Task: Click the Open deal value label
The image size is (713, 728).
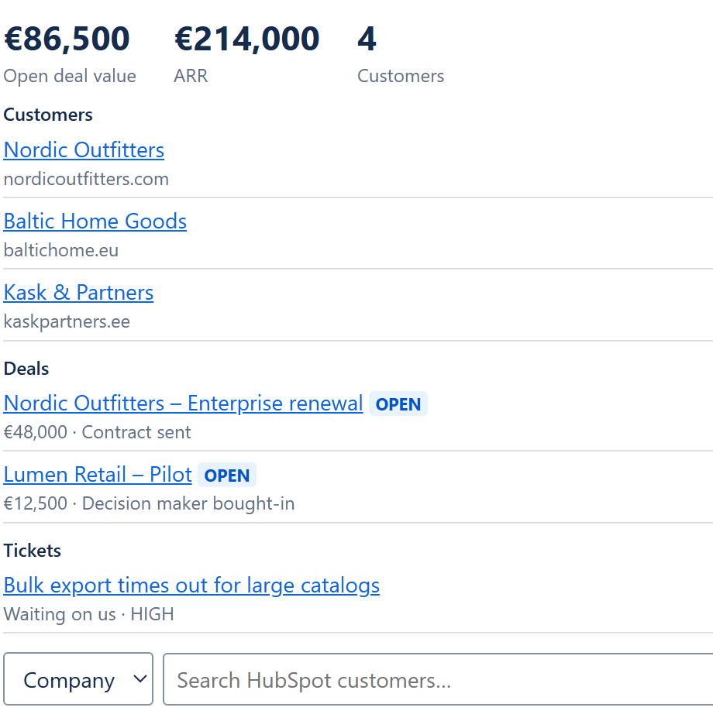Action: point(70,76)
